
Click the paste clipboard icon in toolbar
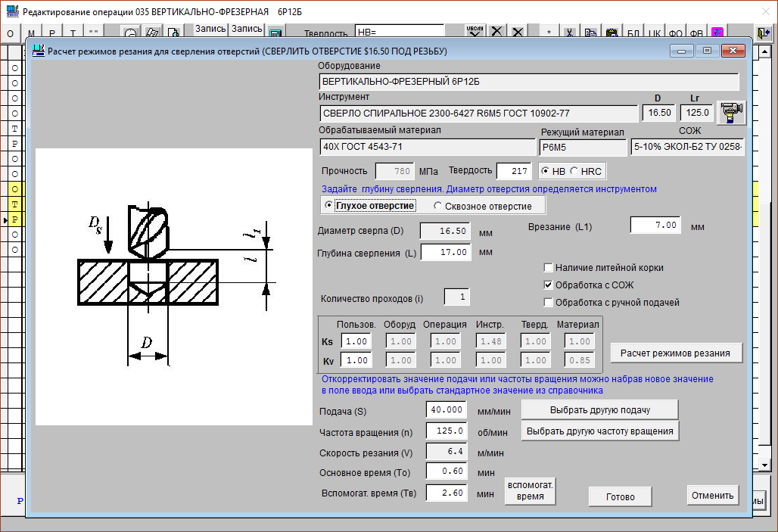(612, 33)
